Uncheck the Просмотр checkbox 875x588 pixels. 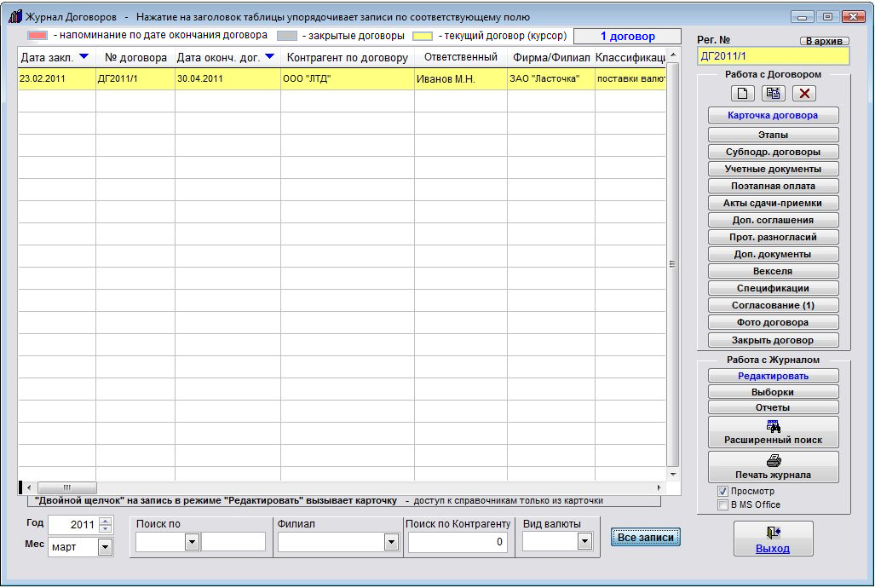coord(722,492)
